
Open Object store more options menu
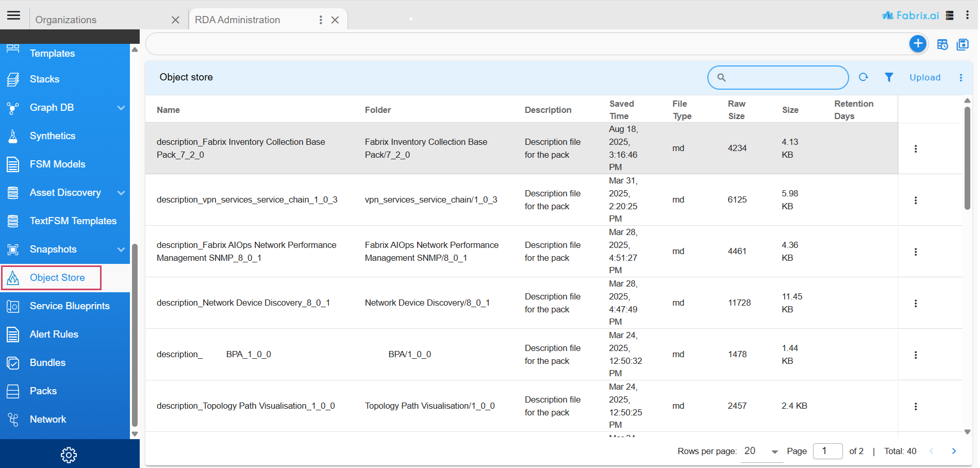961,77
